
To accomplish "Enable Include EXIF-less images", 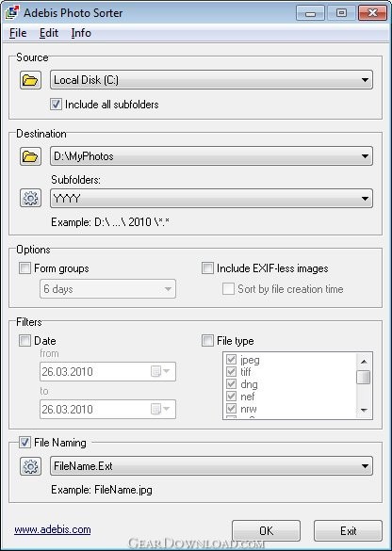I will 207,268.
